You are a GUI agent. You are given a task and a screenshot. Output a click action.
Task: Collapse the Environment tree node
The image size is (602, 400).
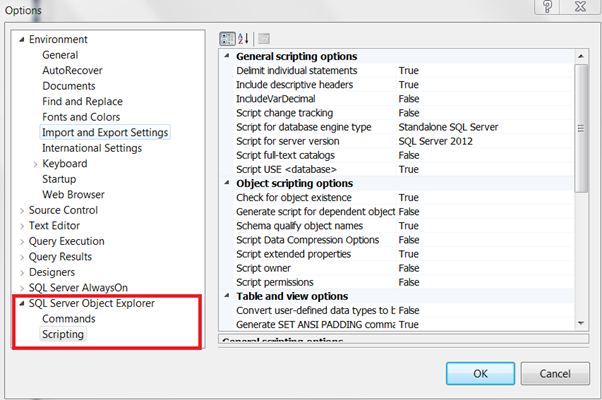tap(21, 40)
